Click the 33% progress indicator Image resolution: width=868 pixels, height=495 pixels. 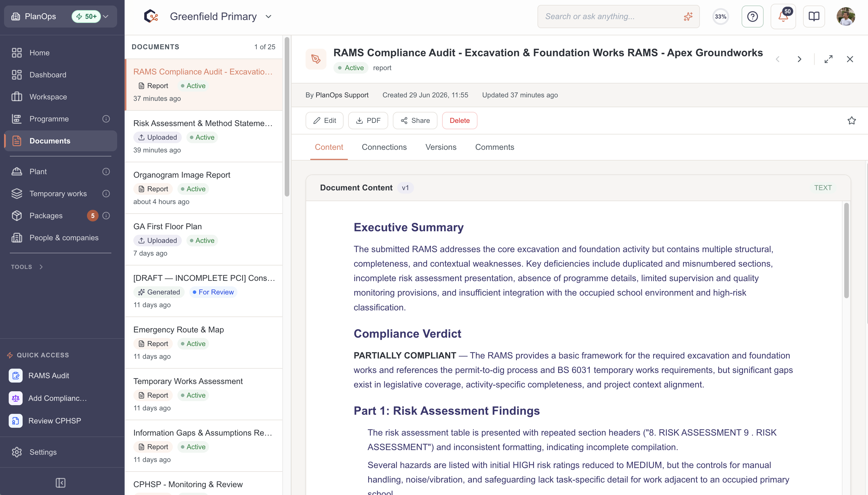click(720, 16)
